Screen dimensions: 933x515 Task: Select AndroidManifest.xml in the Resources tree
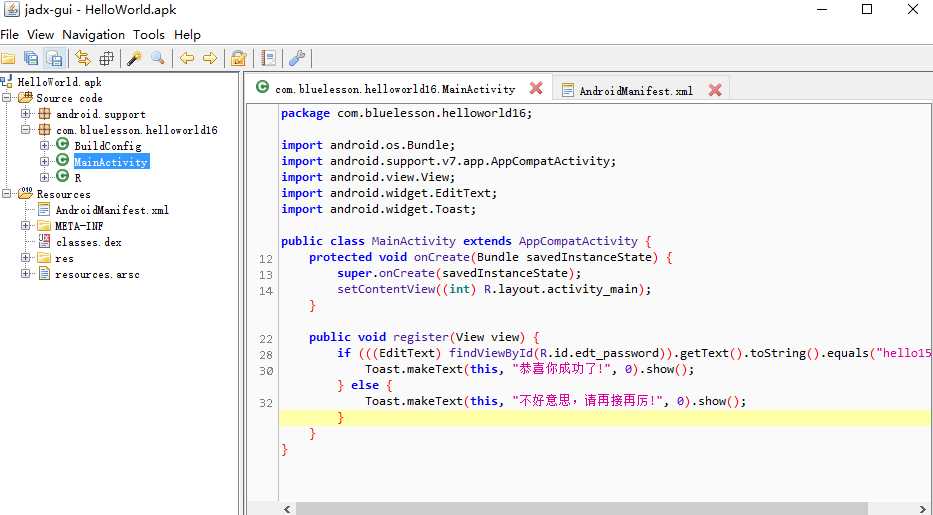click(112, 210)
